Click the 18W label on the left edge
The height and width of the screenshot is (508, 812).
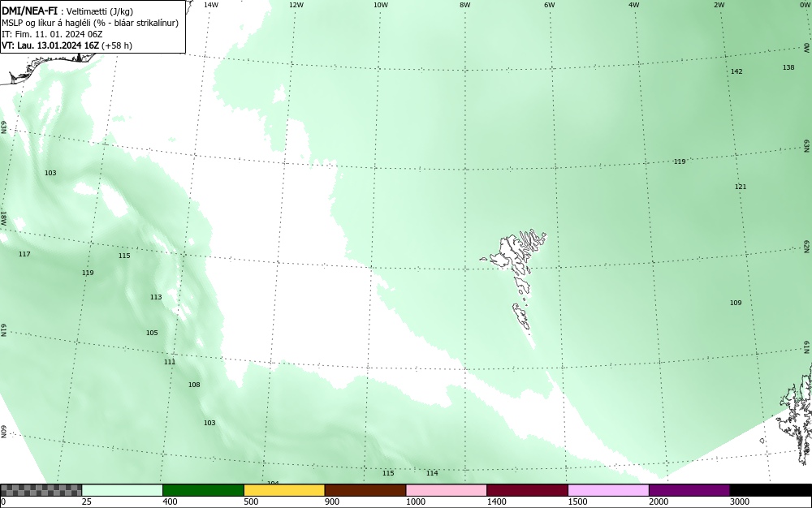click(3, 217)
